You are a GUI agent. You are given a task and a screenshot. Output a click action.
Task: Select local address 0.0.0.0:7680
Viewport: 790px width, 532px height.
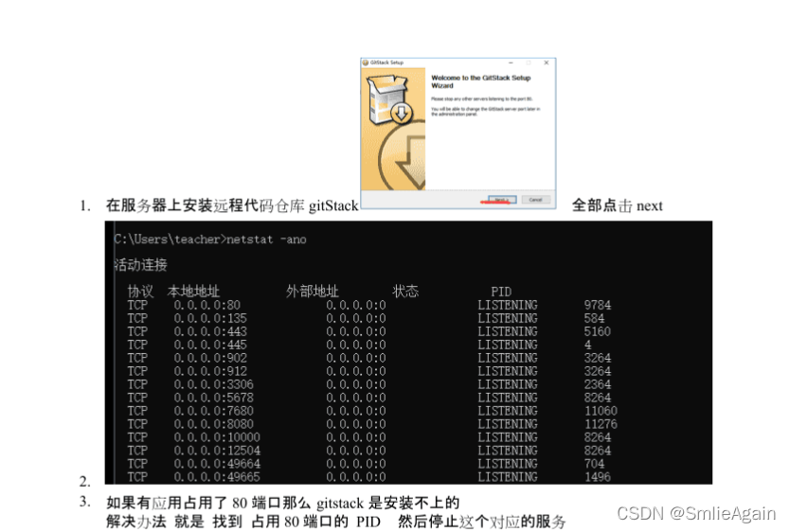pos(214,411)
